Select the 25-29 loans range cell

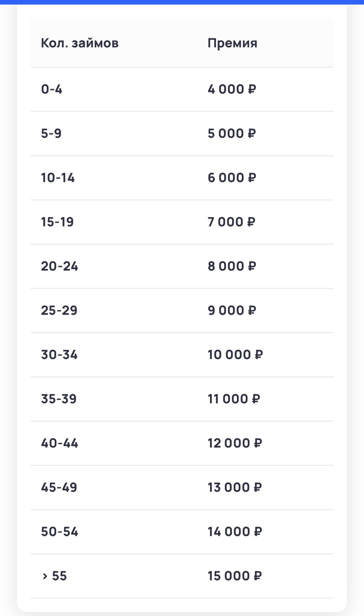coord(59,310)
